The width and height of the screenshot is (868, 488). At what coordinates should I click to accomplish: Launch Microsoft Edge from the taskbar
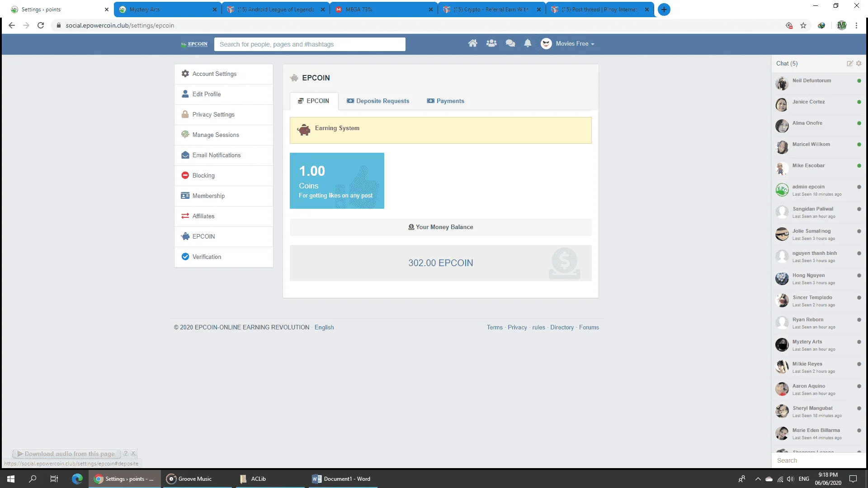[x=77, y=479]
